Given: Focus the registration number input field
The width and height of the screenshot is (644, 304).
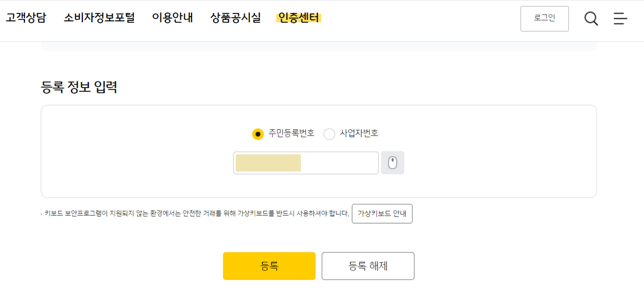Looking at the screenshot, I should (306, 163).
